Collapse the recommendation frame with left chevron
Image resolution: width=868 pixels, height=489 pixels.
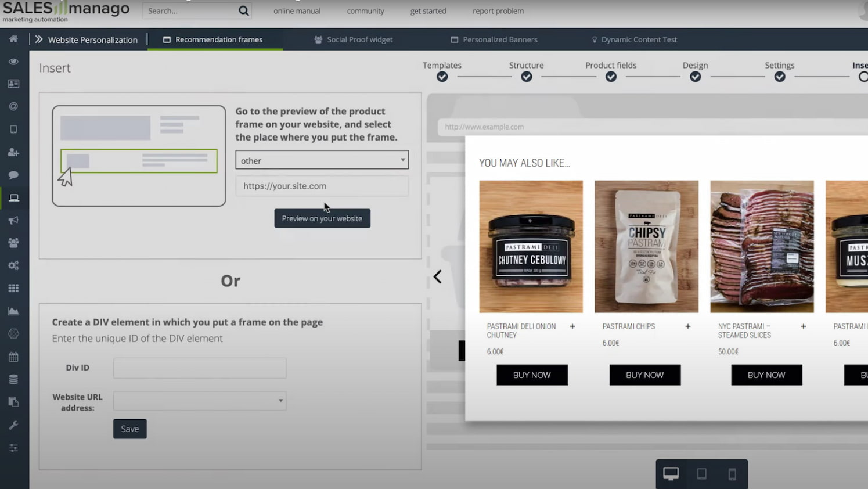coord(437,276)
